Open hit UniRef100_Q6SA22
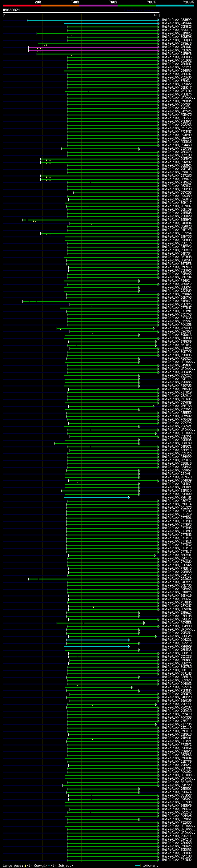Image resolution: width=197 pixels, height=868 pixels. pos(176,84)
